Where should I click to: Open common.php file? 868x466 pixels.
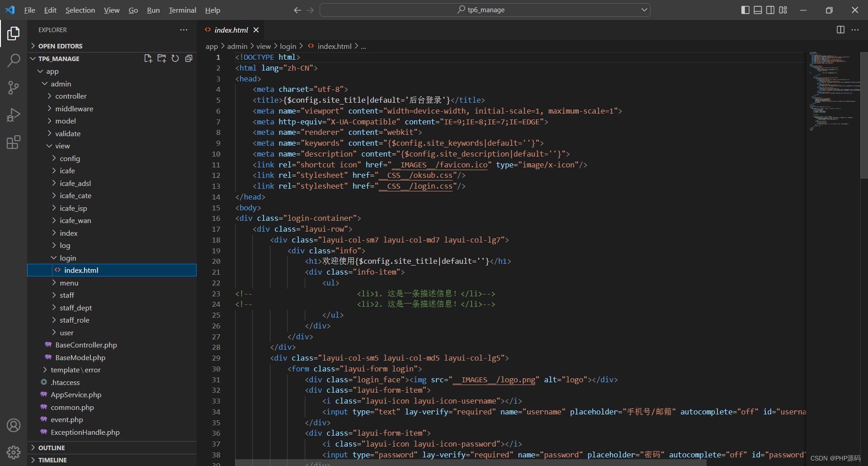click(x=112, y=407)
